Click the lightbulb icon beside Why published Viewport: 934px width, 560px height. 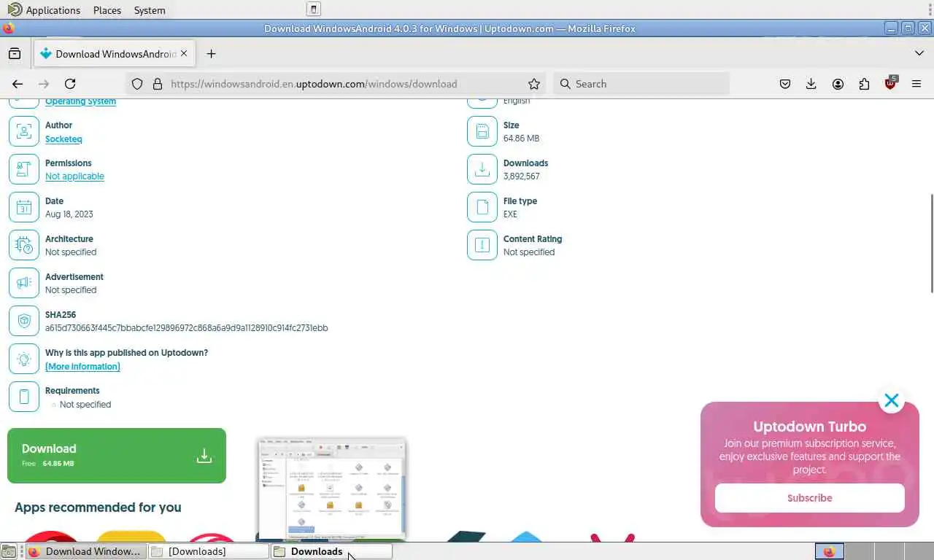pos(24,359)
